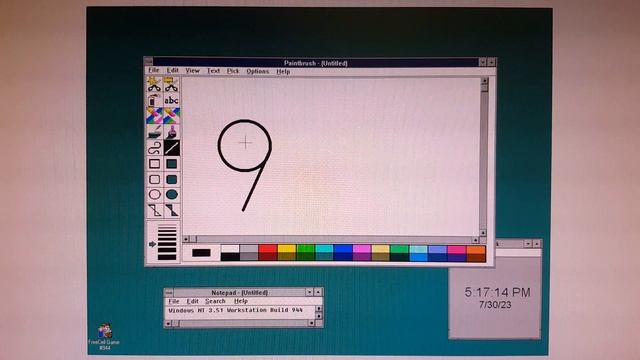
Task: Click Paintbrush horizontal scrollbar left arrow
Action: click(186, 239)
